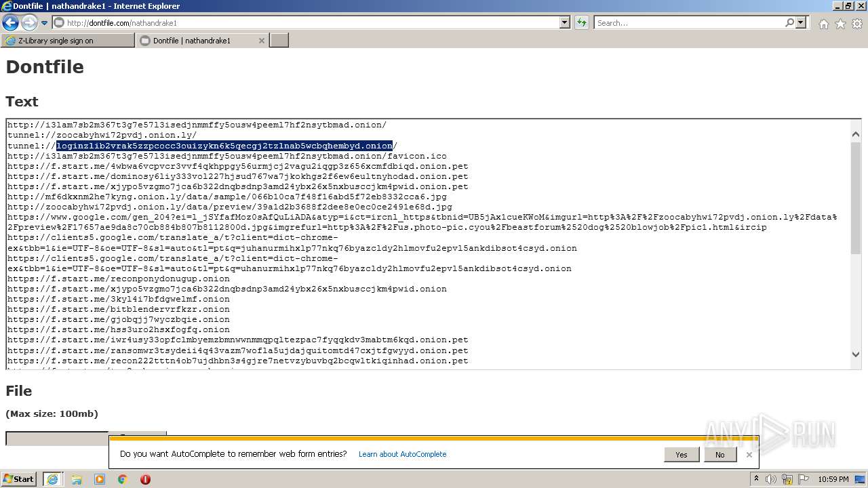Click the gjobqjj7wyczbqie.onion line
This screenshot has width=868, height=488.
click(119, 319)
